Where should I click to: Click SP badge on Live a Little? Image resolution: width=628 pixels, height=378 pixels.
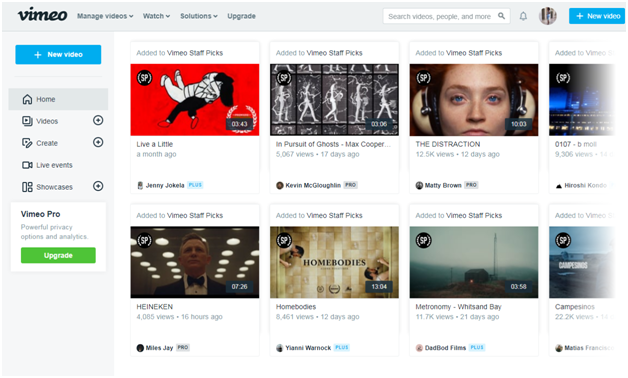[145, 78]
